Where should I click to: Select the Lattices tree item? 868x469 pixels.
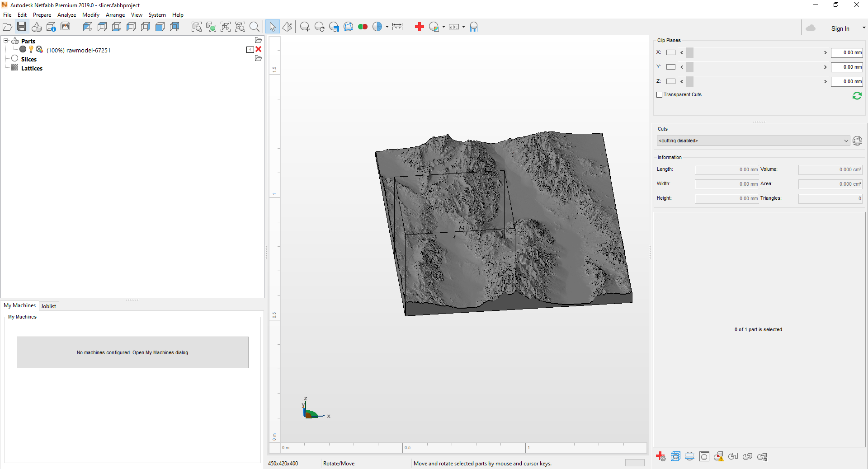coord(32,68)
